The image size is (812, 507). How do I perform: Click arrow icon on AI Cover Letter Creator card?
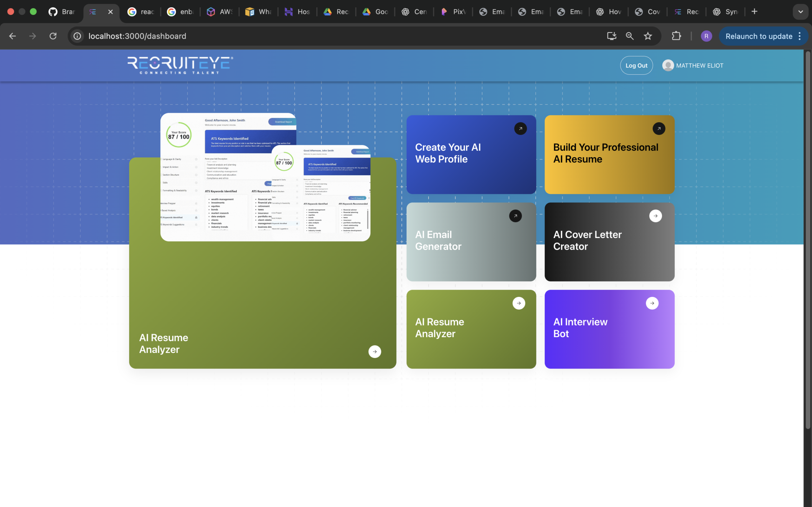pyautogui.click(x=655, y=216)
